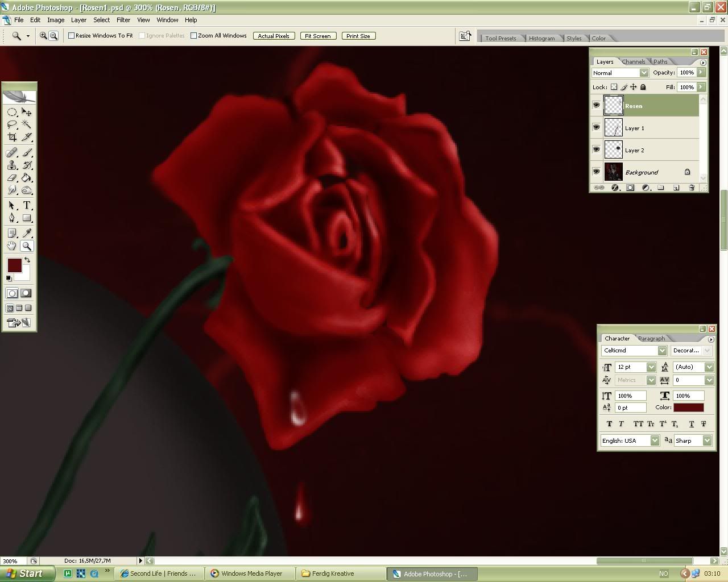Toggle underline in Character panel

692,424
